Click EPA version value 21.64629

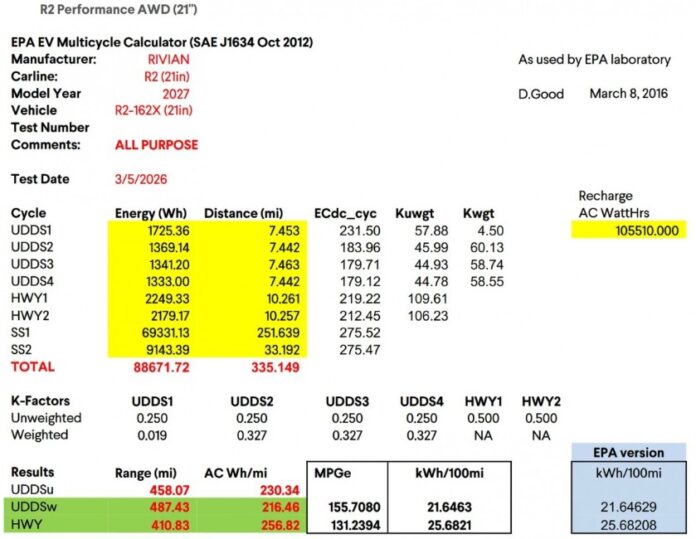tap(629, 507)
